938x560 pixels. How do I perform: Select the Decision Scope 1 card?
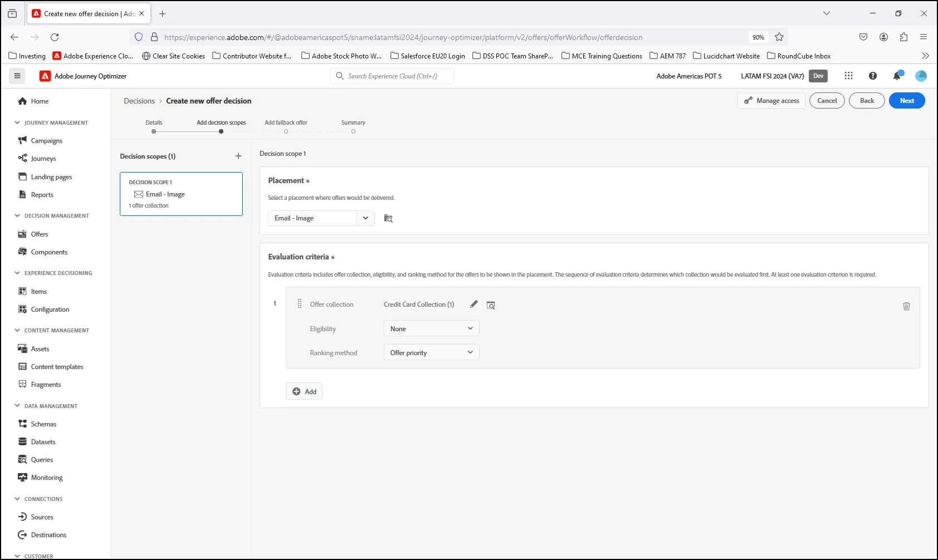click(x=181, y=194)
